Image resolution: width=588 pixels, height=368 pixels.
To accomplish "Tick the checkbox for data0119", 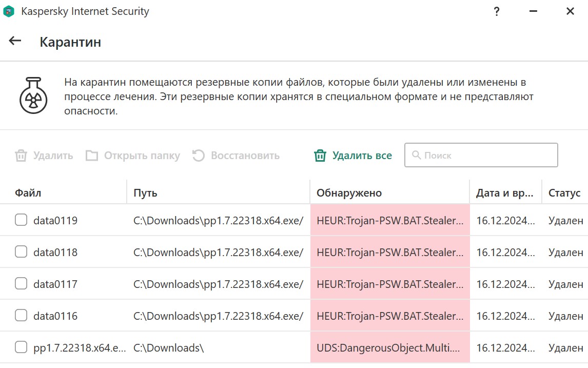I will [x=21, y=220].
